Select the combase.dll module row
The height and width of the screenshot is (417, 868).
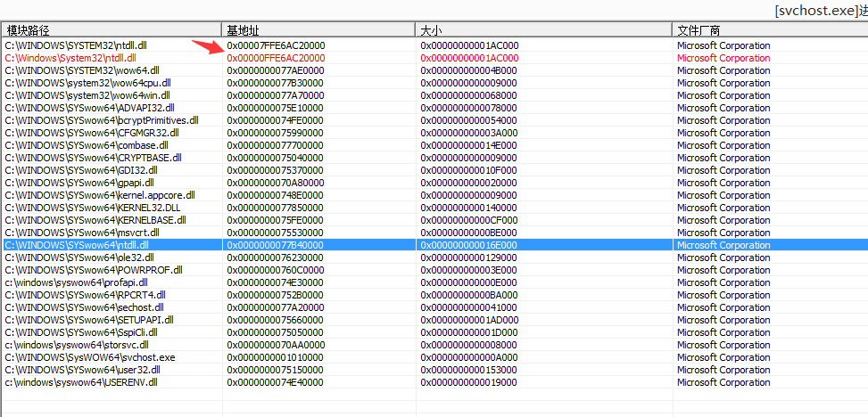pyautogui.click(x=435, y=145)
